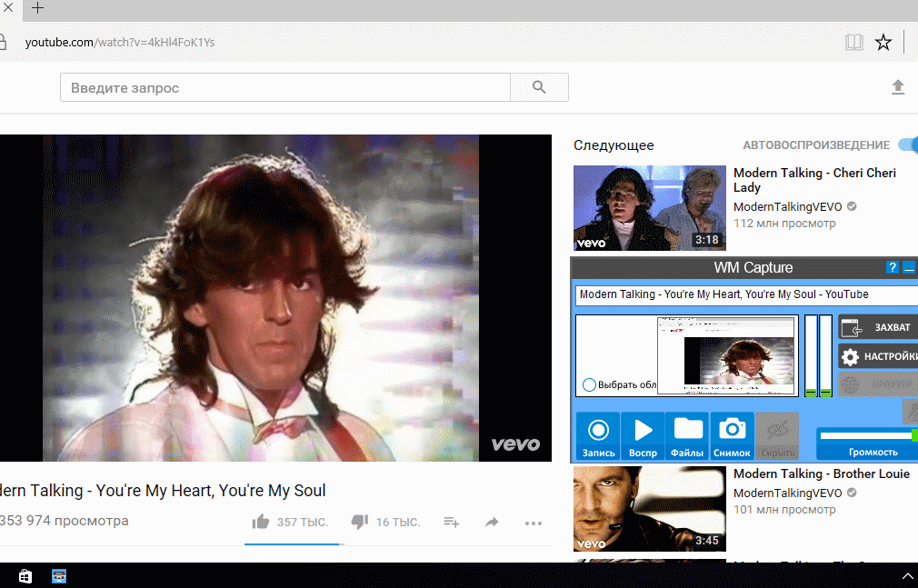
Task: Click the WM Capture window title field
Action: coord(746,294)
